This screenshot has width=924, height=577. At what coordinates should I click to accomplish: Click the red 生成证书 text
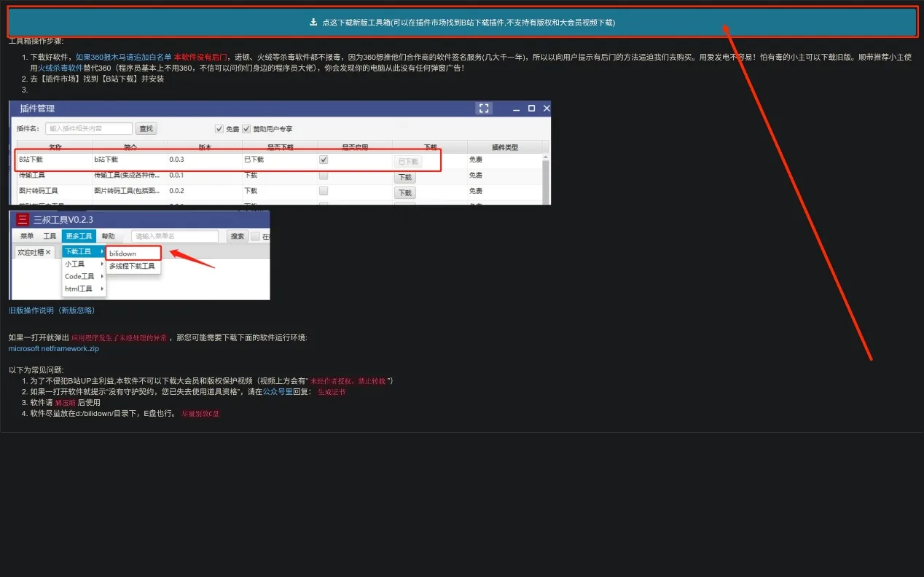click(x=332, y=392)
